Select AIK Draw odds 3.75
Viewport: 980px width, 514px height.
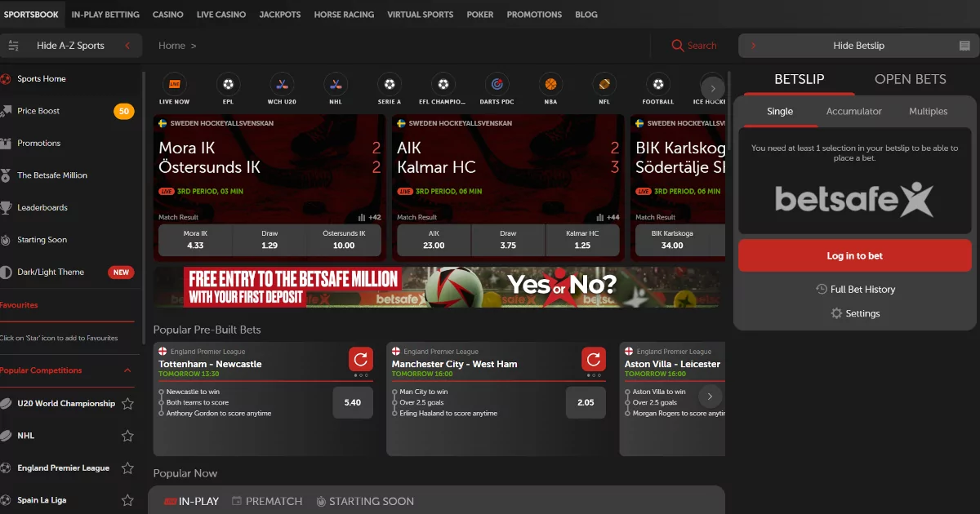pyautogui.click(x=508, y=240)
